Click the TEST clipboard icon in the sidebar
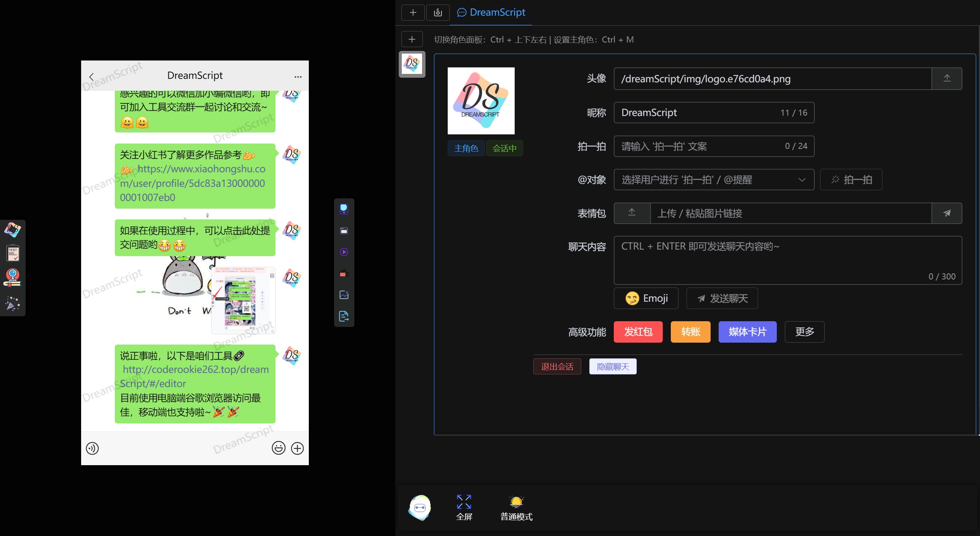Viewport: 980px width, 536px height. (x=13, y=252)
